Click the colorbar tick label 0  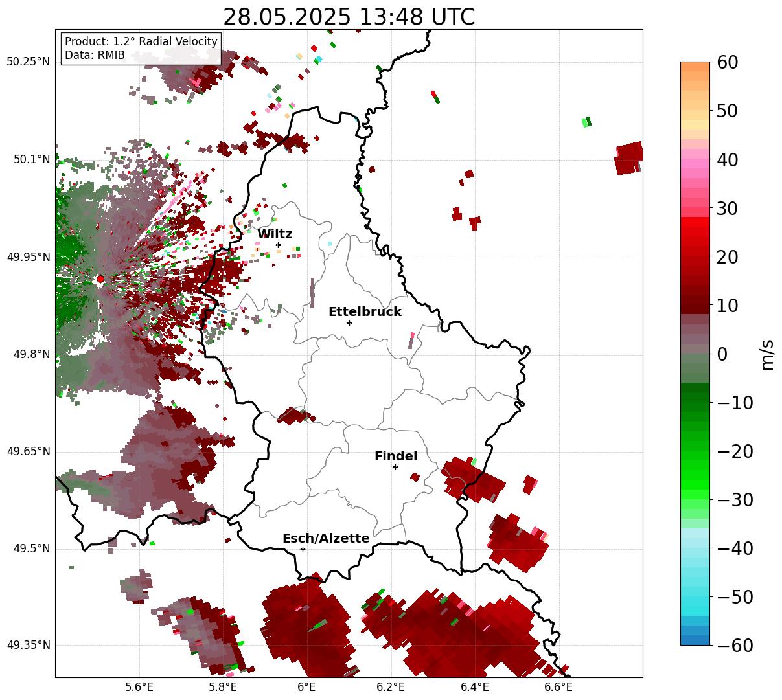[722, 354]
